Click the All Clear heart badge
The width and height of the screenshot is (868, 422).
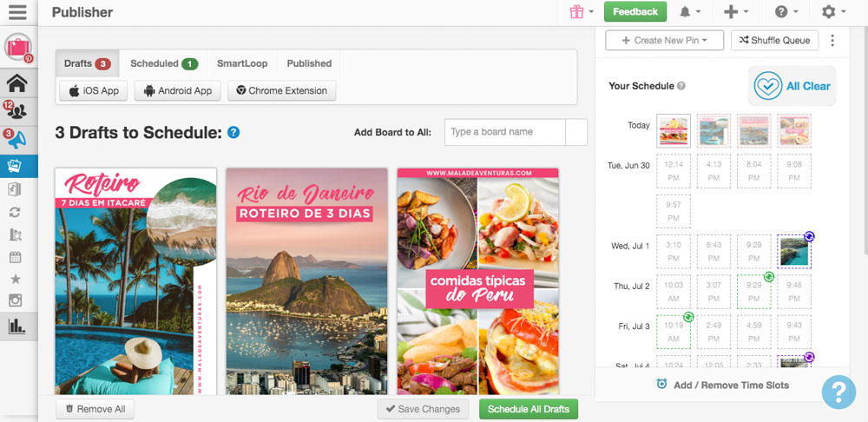pyautogui.click(x=792, y=86)
